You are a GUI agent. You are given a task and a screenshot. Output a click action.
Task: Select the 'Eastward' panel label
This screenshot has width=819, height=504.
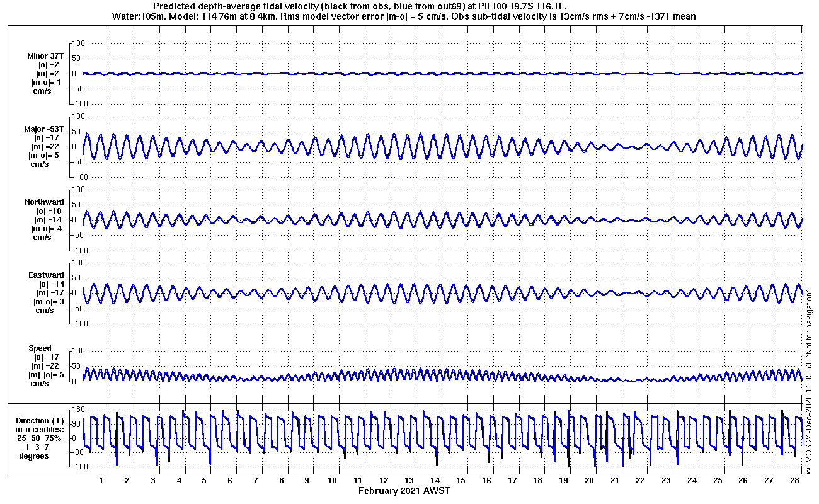pyautogui.click(x=46, y=275)
